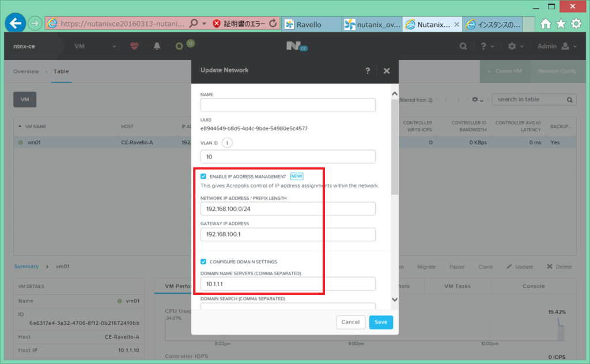Click Update VM action

coord(520,267)
